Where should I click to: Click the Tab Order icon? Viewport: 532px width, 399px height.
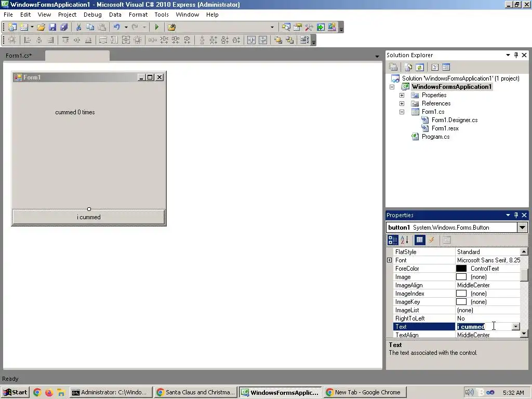[x=304, y=40]
